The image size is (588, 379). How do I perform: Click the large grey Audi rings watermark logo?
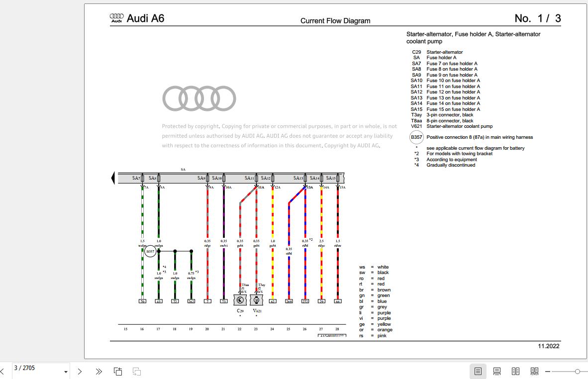click(199, 98)
